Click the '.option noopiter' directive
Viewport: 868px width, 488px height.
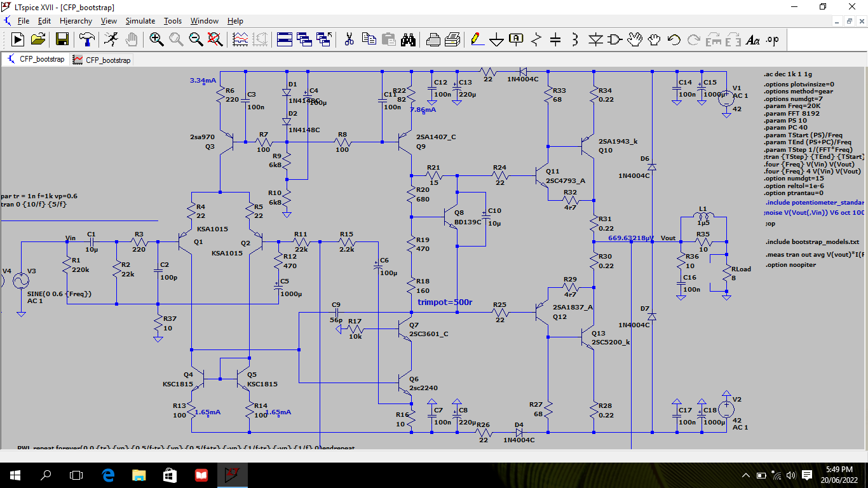[790, 264]
